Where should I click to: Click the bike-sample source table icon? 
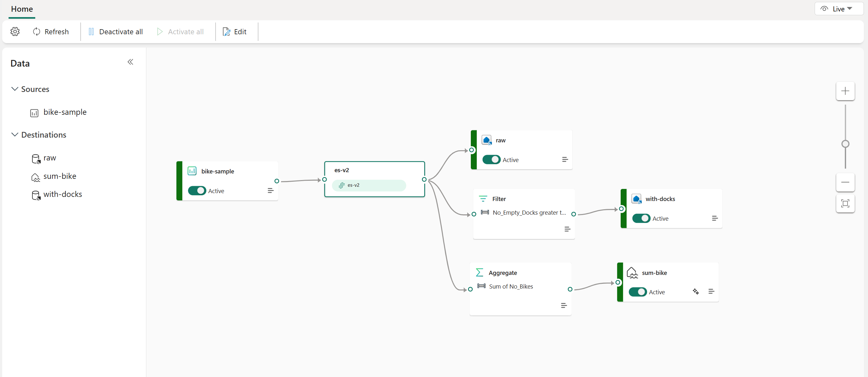[x=34, y=112]
